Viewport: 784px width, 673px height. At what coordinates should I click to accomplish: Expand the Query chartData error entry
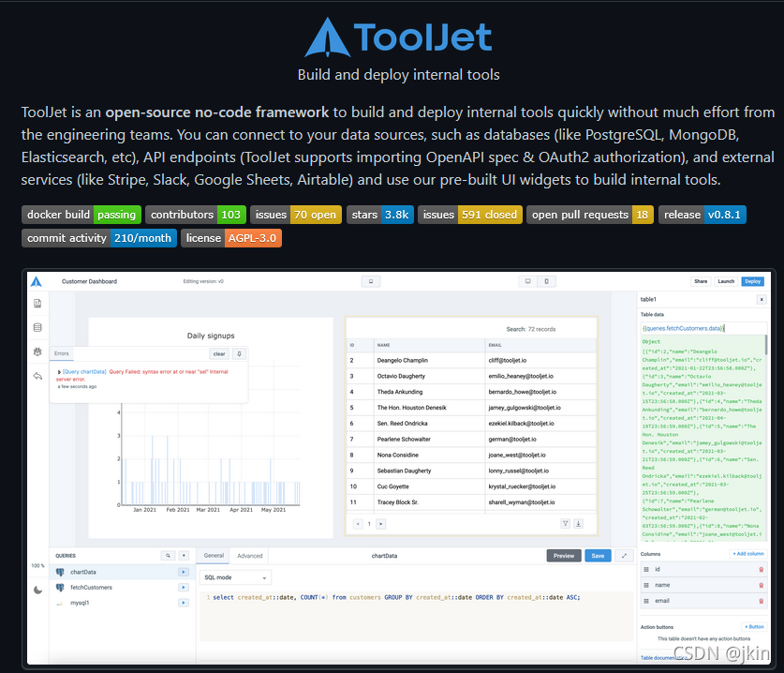point(59,372)
